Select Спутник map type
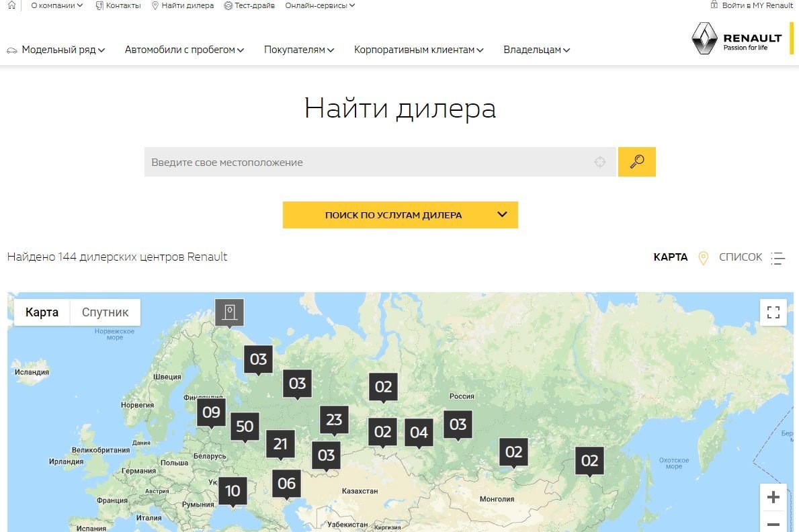 [x=105, y=312]
